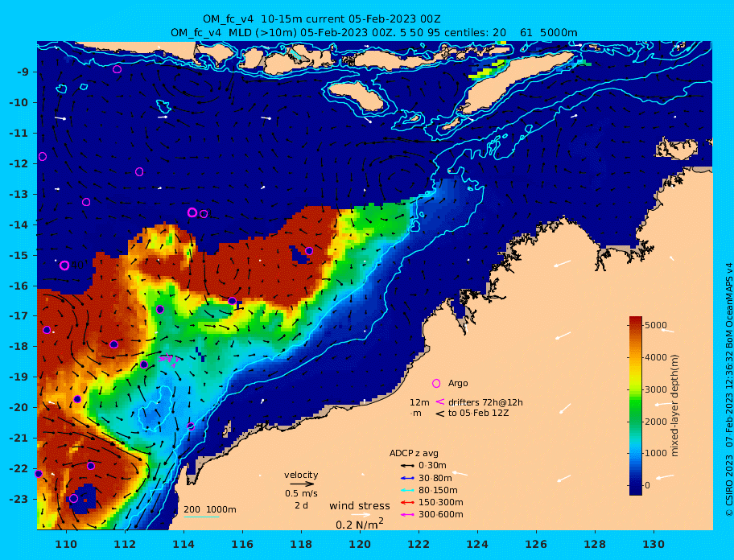Click the 'ADCP z avg' legend heading

[x=414, y=453]
